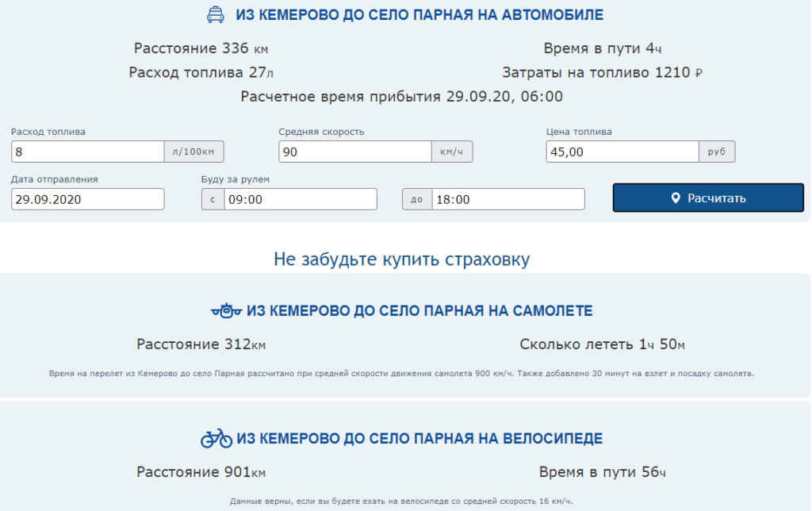The image size is (812, 511).
Task: Click the руб unit label
Action: [x=716, y=152]
